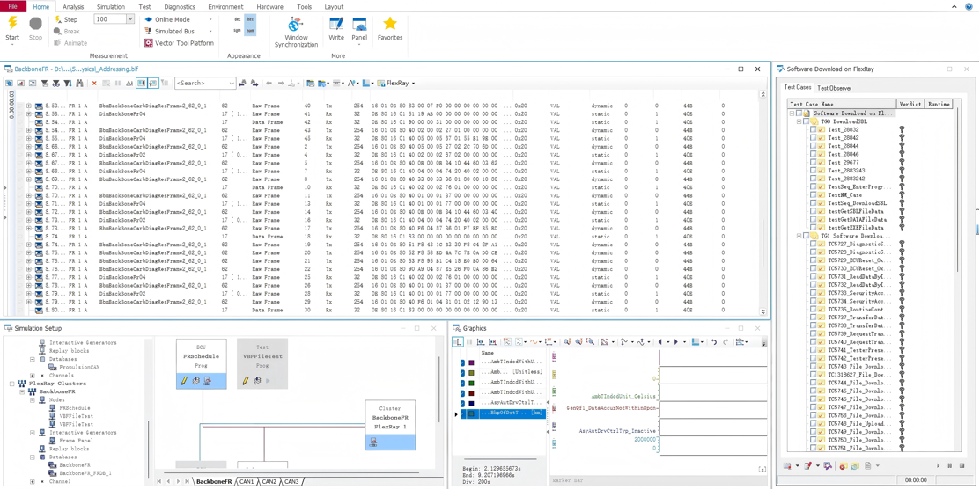Toggle sym symbolic display
Screen dimensions: 980x490
pyautogui.click(x=238, y=30)
